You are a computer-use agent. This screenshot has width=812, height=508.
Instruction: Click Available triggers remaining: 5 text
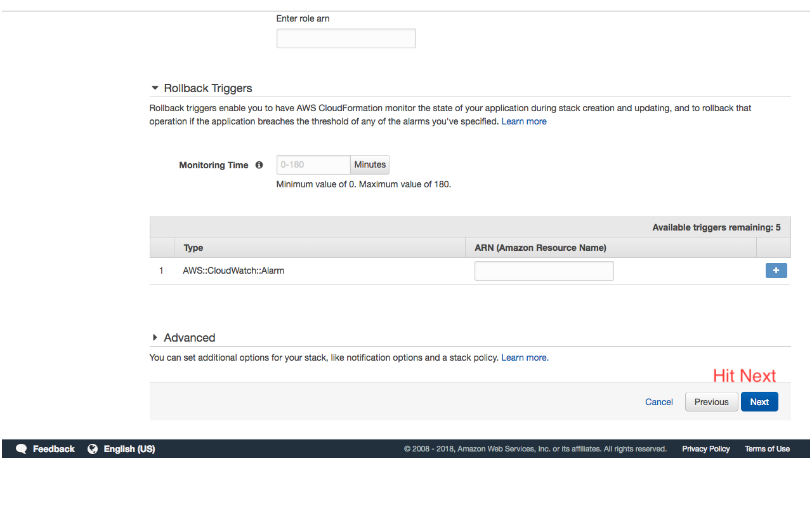pyautogui.click(x=716, y=227)
